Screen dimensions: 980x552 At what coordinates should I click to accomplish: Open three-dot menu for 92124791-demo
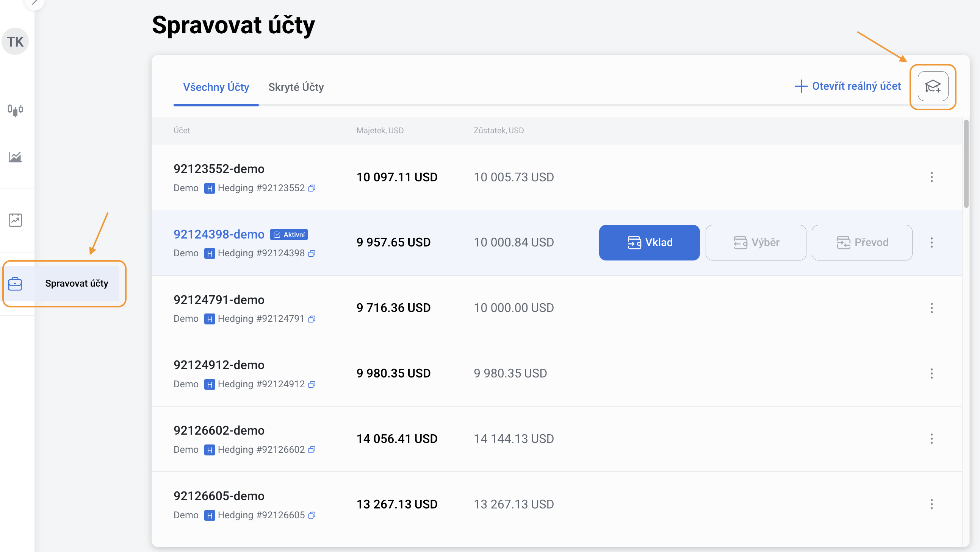[931, 308]
